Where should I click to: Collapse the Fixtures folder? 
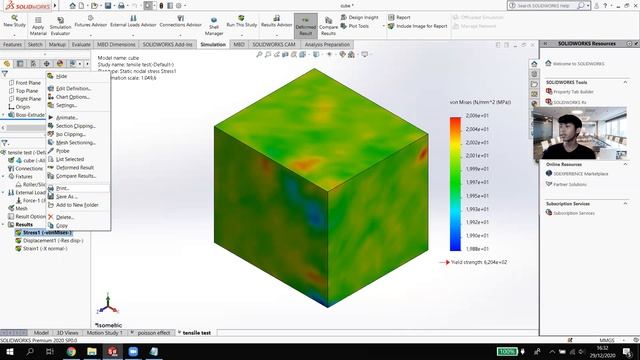[3, 176]
